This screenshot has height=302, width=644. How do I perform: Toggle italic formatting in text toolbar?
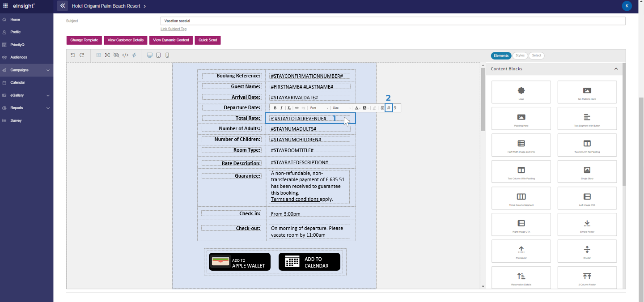pyautogui.click(x=281, y=108)
